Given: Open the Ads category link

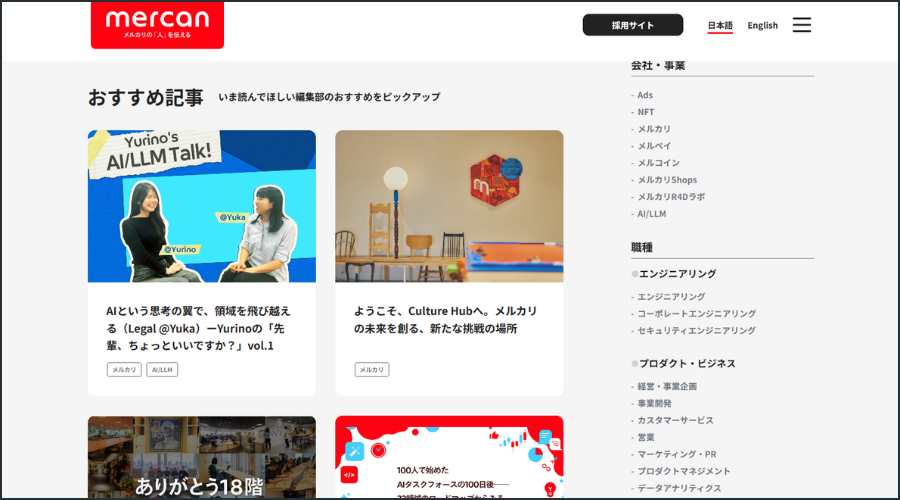Looking at the screenshot, I should 645,95.
